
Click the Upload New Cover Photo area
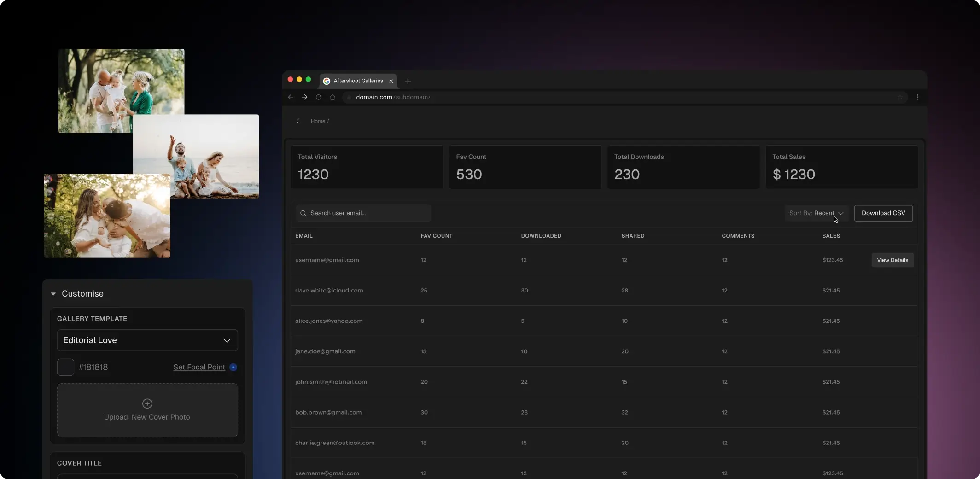147,410
